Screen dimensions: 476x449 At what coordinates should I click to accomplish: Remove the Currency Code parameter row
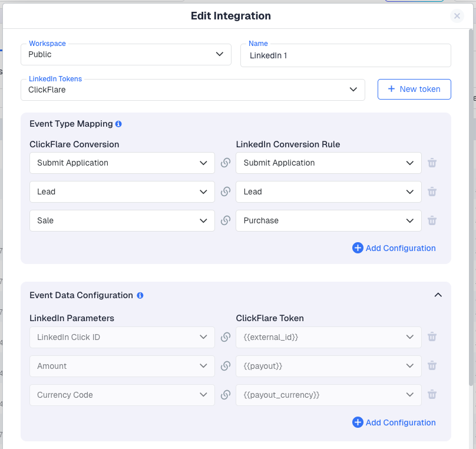(x=432, y=395)
